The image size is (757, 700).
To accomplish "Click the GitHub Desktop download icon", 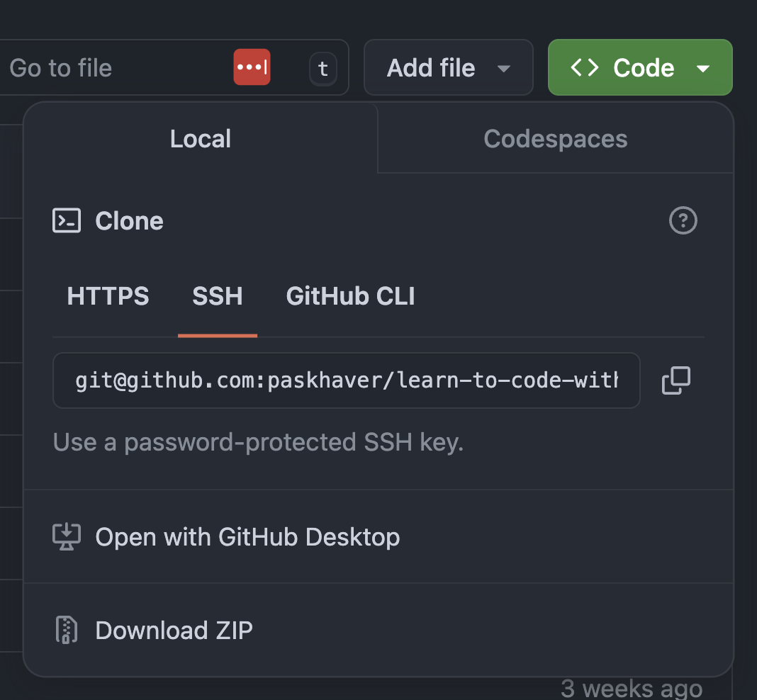I will [67, 536].
